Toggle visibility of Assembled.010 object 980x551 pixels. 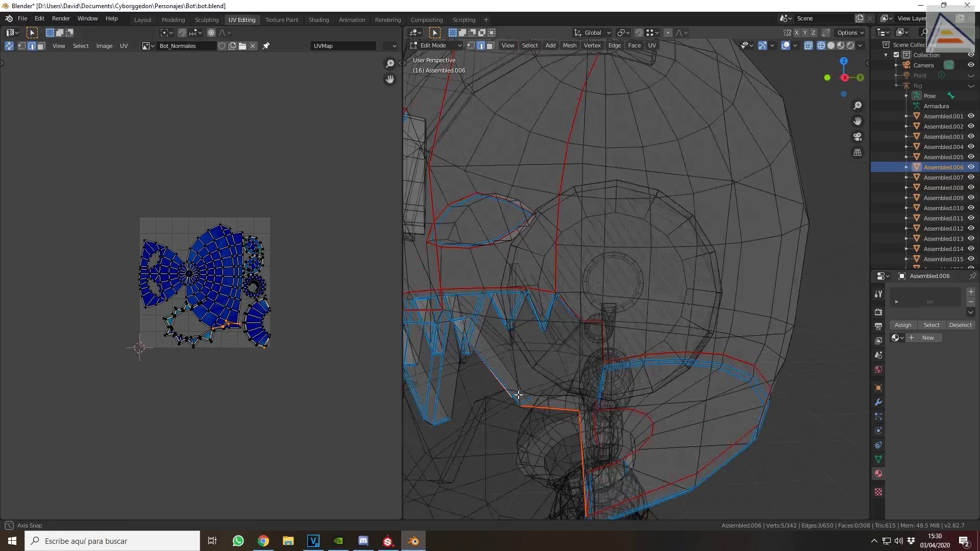(971, 208)
